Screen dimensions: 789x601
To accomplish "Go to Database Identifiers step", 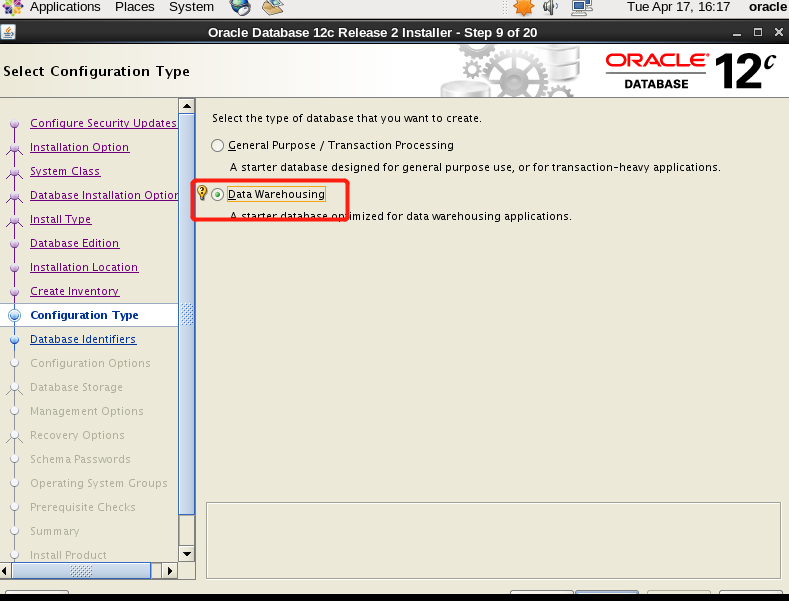I will pos(83,340).
